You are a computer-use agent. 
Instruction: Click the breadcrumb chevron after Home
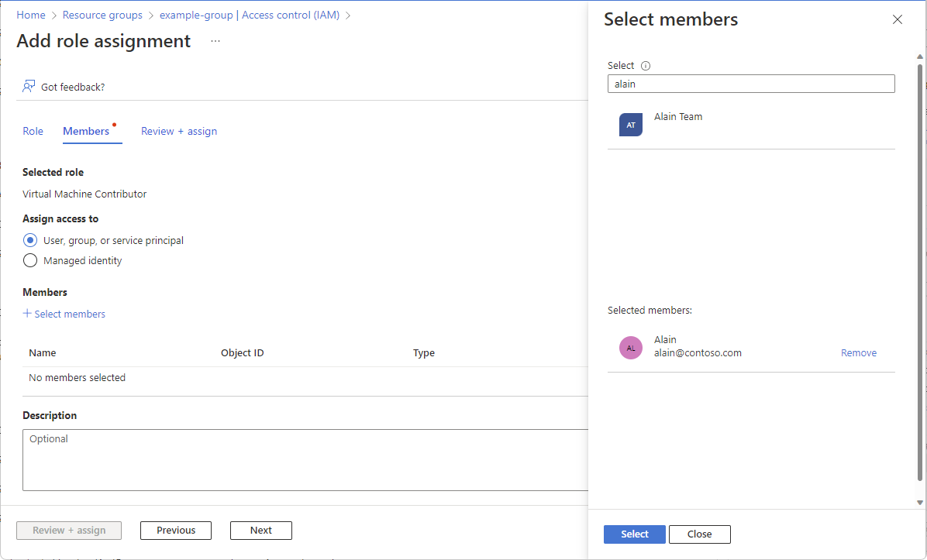tap(53, 15)
